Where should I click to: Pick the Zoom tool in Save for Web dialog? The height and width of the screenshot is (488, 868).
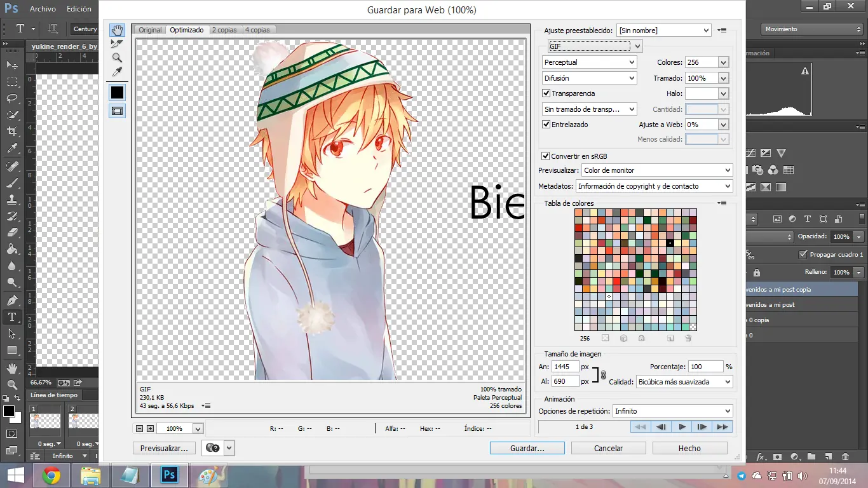[117, 58]
